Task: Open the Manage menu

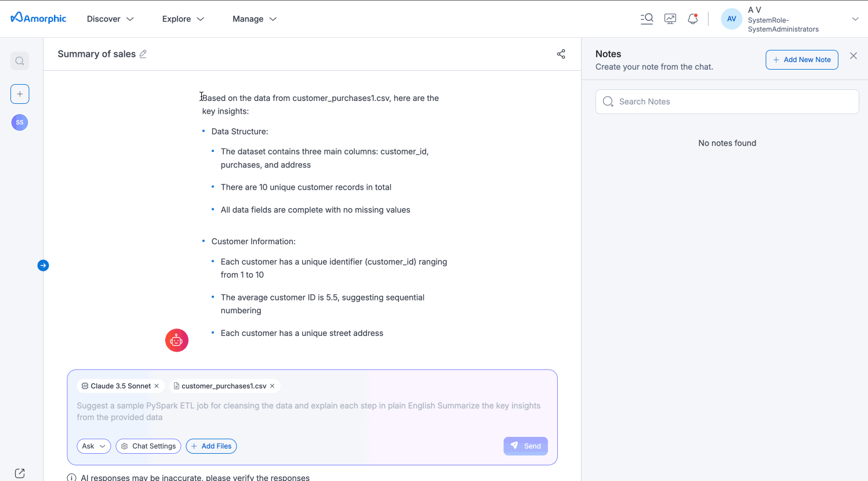Action: (x=255, y=19)
